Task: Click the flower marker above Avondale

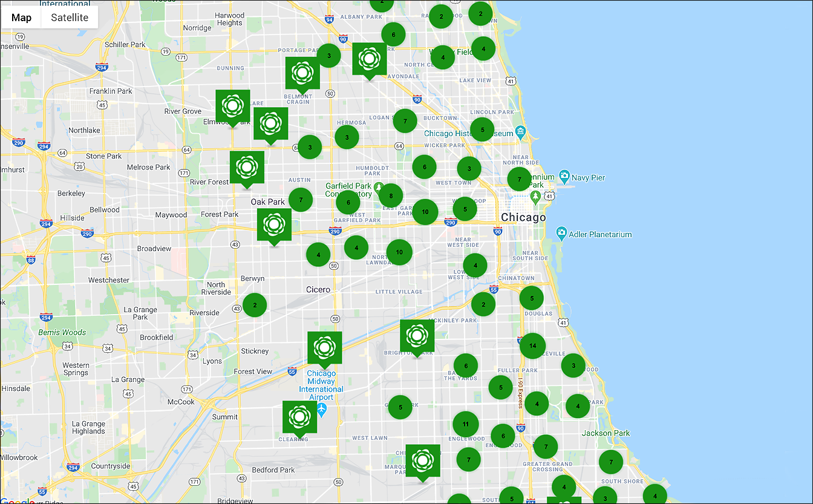Action: click(369, 59)
